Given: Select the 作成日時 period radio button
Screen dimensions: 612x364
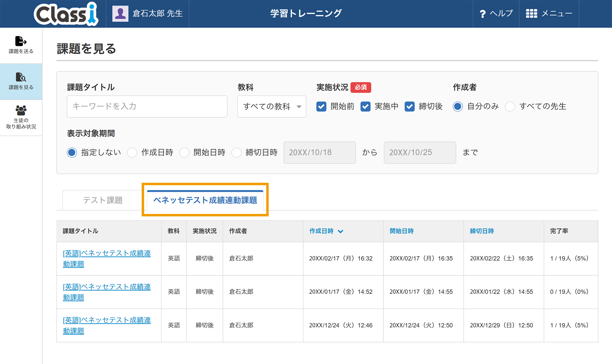Looking at the screenshot, I should pos(132,153).
